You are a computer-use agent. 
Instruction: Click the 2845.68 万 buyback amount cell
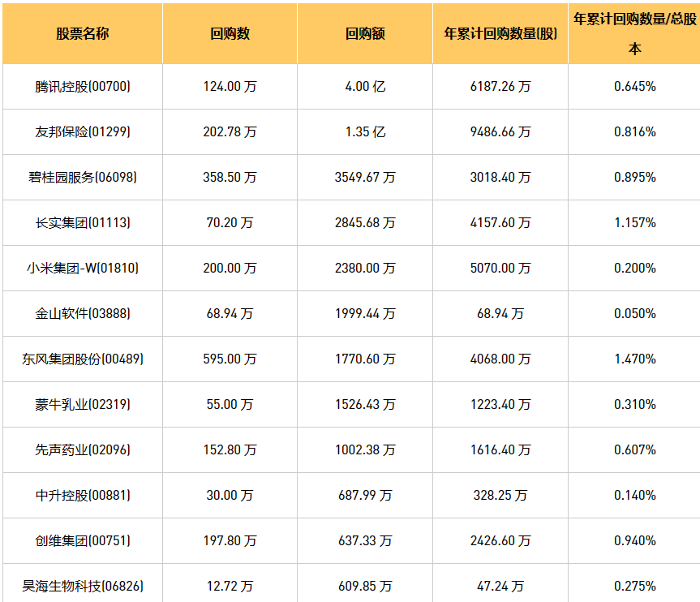(x=365, y=223)
